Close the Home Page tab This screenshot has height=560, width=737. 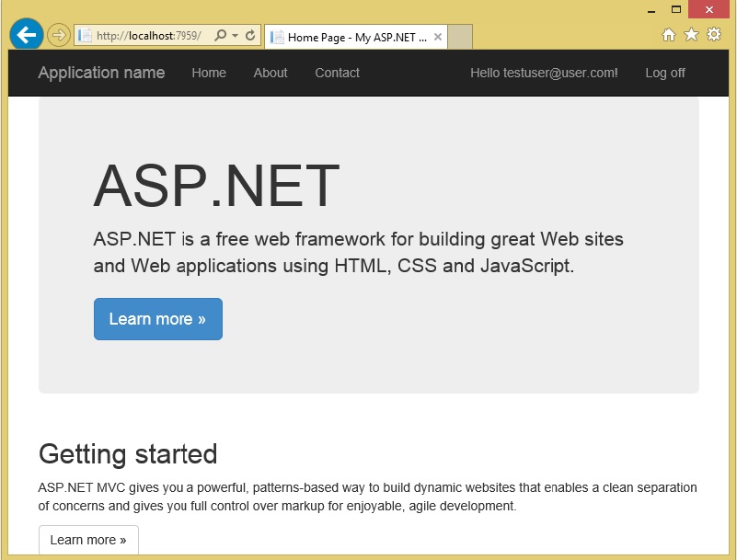(x=438, y=38)
